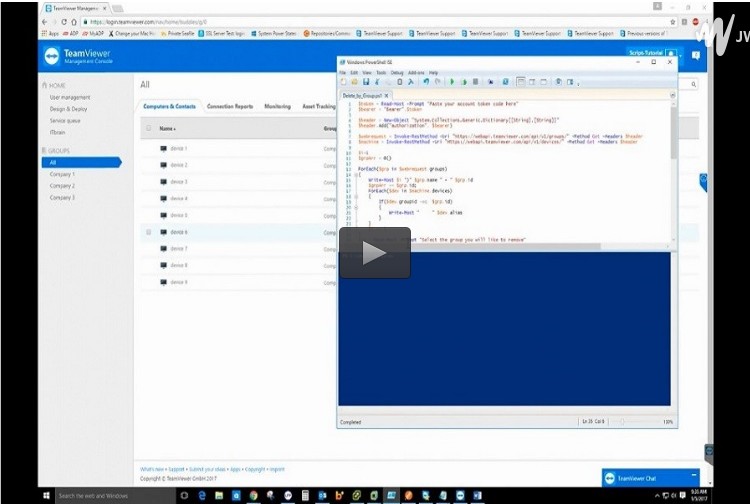Open Tools menu in PowerShell ISE
Screen dimensions: 750x504
[381, 73]
